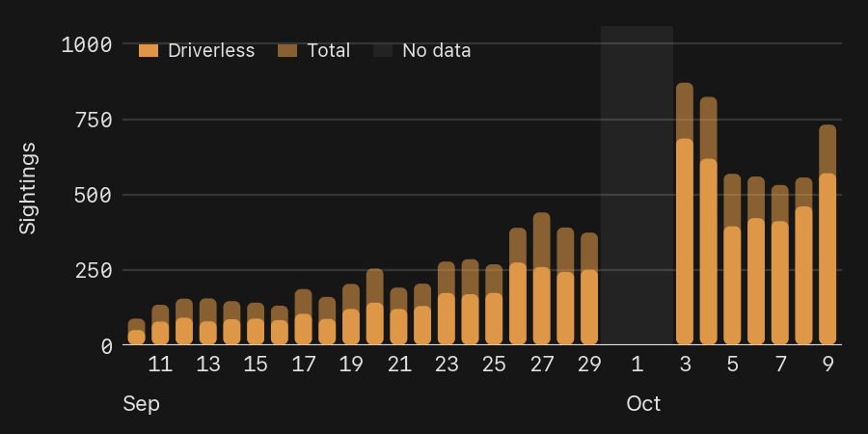Click the 0 y-axis label
868x434 pixels.
click(107, 346)
